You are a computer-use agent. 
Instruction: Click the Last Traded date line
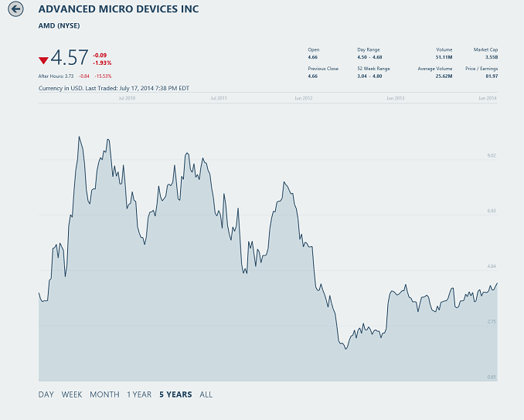point(114,88)
